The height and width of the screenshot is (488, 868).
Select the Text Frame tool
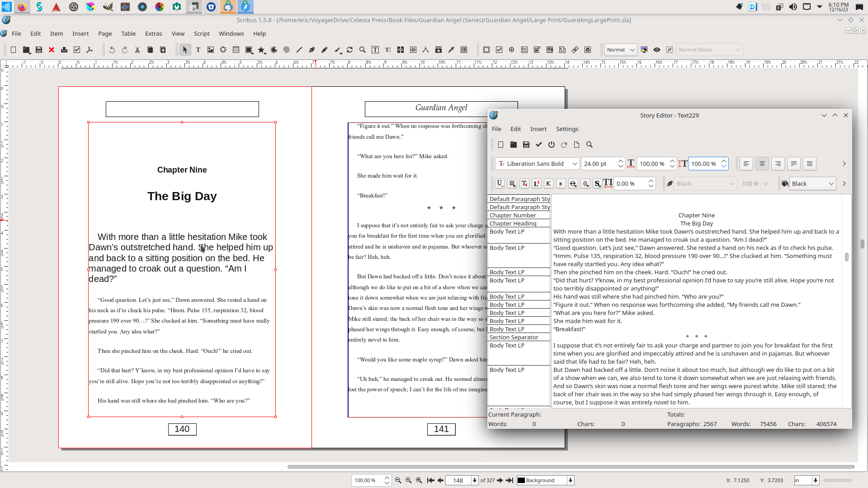[198, 50]
